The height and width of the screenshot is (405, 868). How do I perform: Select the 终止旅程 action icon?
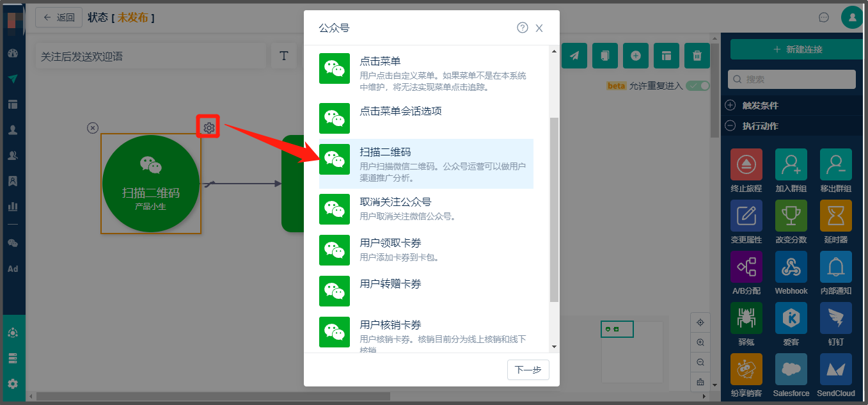pyautogui.click(x=746, y=164)
